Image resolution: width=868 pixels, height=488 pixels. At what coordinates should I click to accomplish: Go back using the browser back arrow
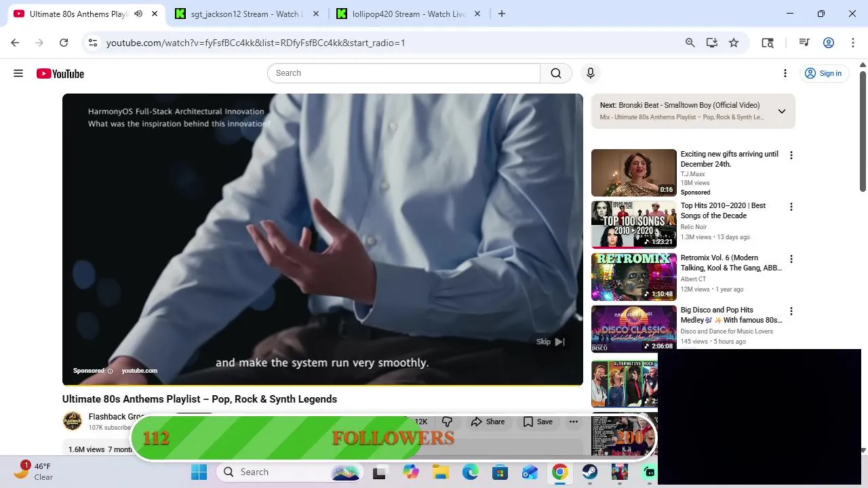[x=15, y=43]
